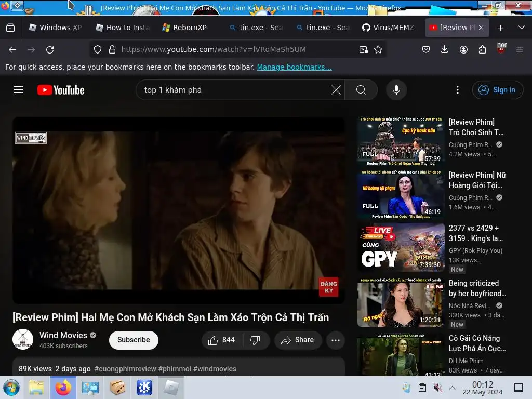Subscribe to Wind Movies

click(x=134, y=340)
